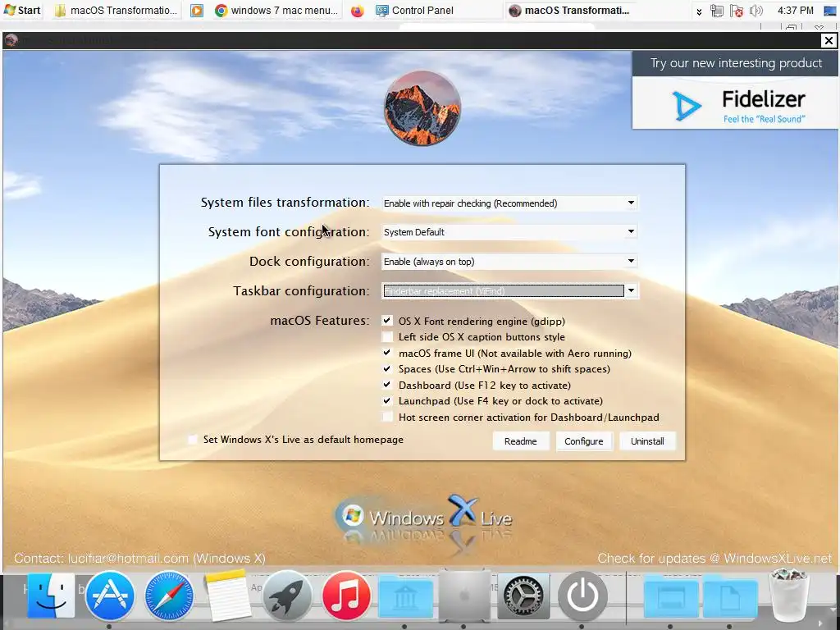Select active macOS Transformation taskbar item

pos(569,10)
